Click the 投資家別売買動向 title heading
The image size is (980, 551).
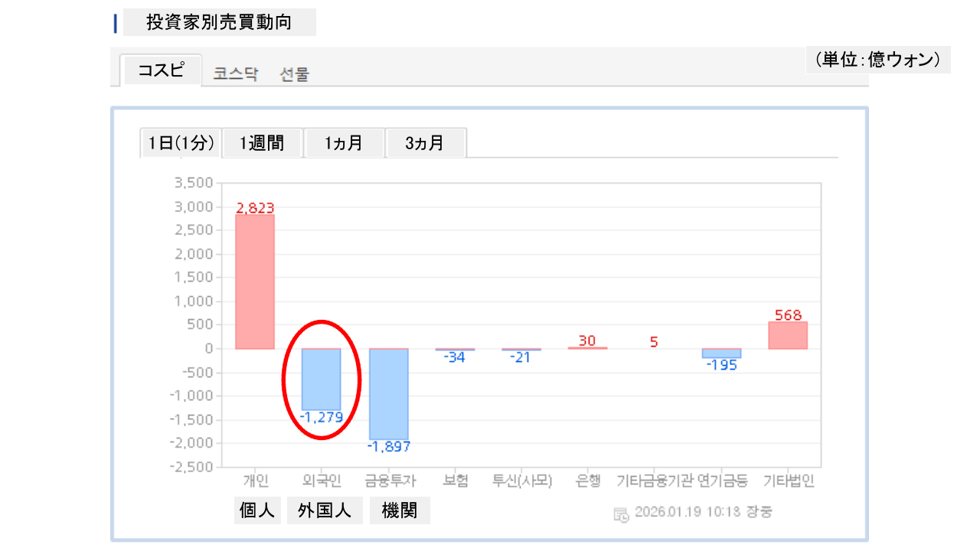click(x=219, y=23)
